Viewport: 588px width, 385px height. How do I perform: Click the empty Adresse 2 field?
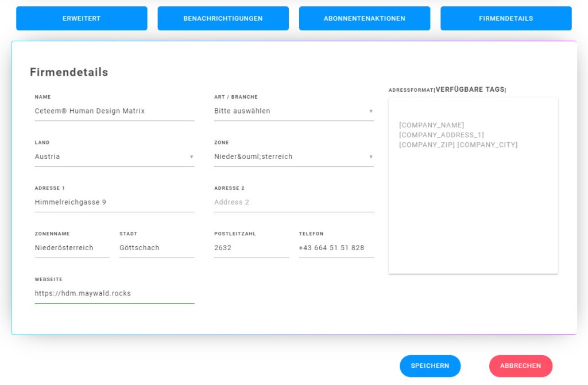(x=293, y=202)
